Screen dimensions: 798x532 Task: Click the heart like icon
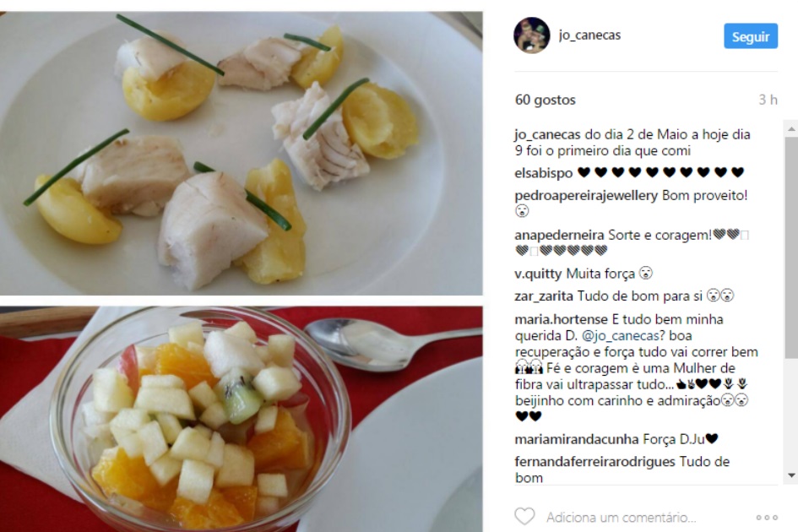coord(524,516)
